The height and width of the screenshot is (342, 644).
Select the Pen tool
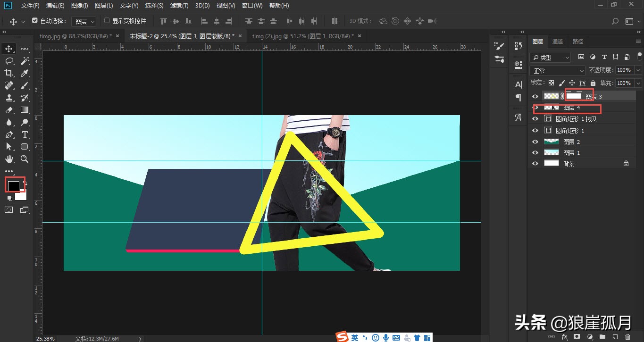tap(9, 134)
